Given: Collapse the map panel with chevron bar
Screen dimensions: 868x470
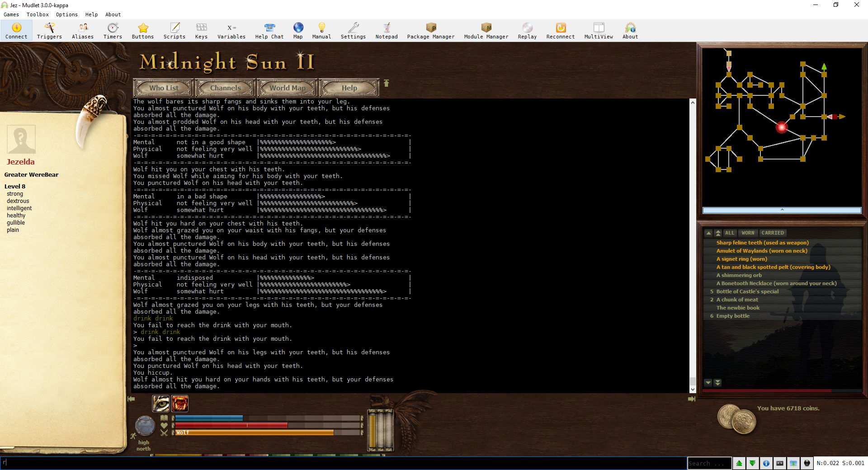Looking at the screenshot, I should tap(782, 210).
